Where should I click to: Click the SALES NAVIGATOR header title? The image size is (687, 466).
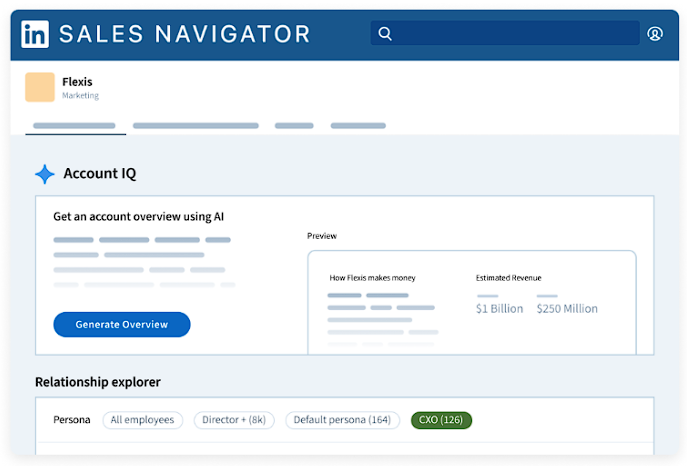coord(185,34)
